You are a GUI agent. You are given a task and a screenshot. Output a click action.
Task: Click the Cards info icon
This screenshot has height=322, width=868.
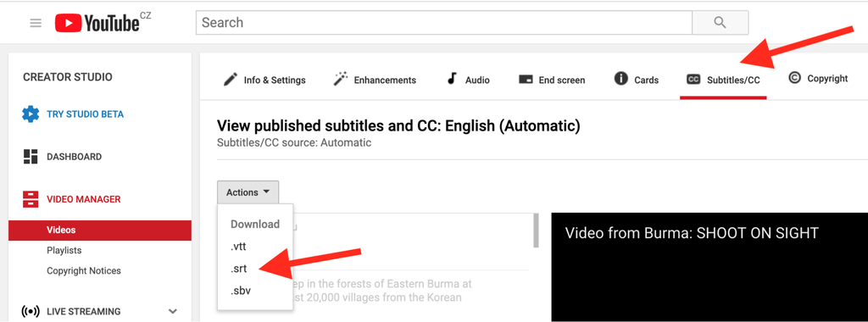pos(621,79)
